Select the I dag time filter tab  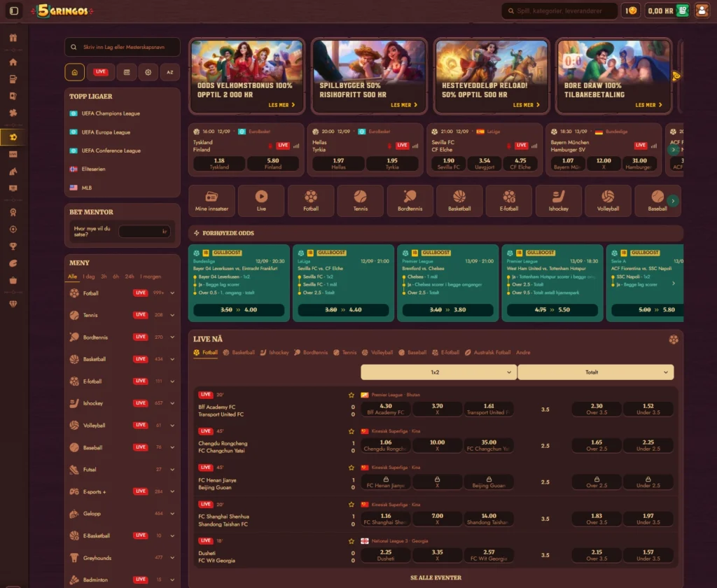pos(89,276)
